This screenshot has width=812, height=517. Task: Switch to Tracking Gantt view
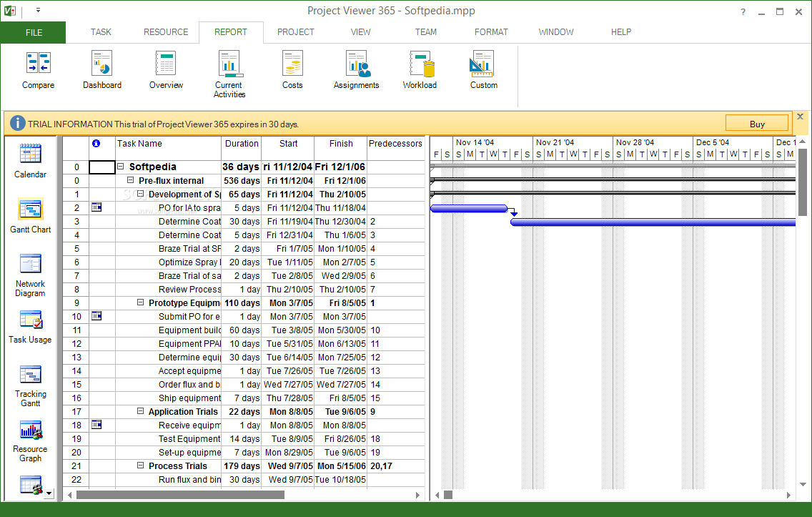click(x=31, y=386)
